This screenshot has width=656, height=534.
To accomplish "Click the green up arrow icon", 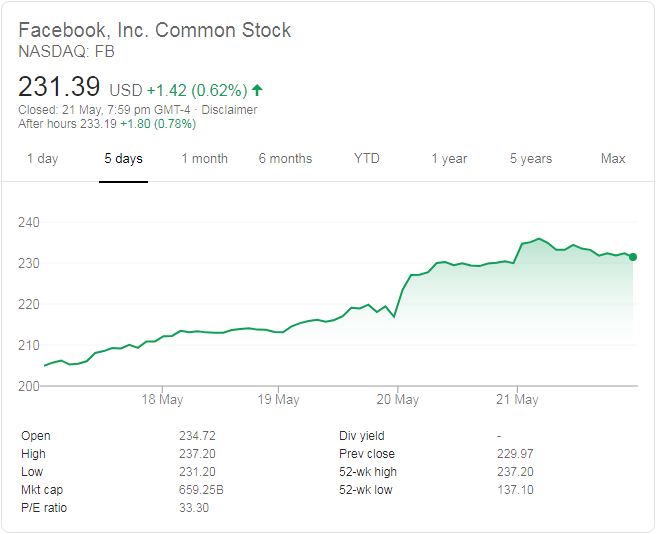I will click(257, 91).
